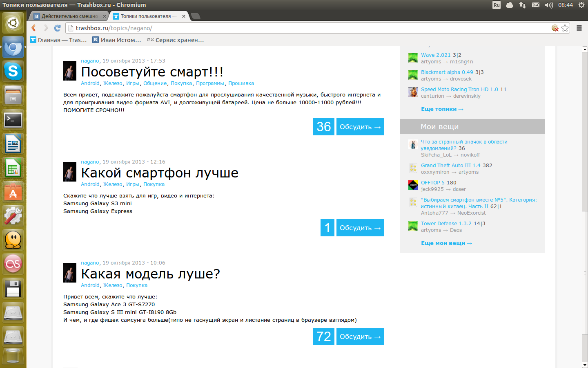Open Terminal from the launcher
Viewport: 588px width, 368px height.
click(13, 120)
